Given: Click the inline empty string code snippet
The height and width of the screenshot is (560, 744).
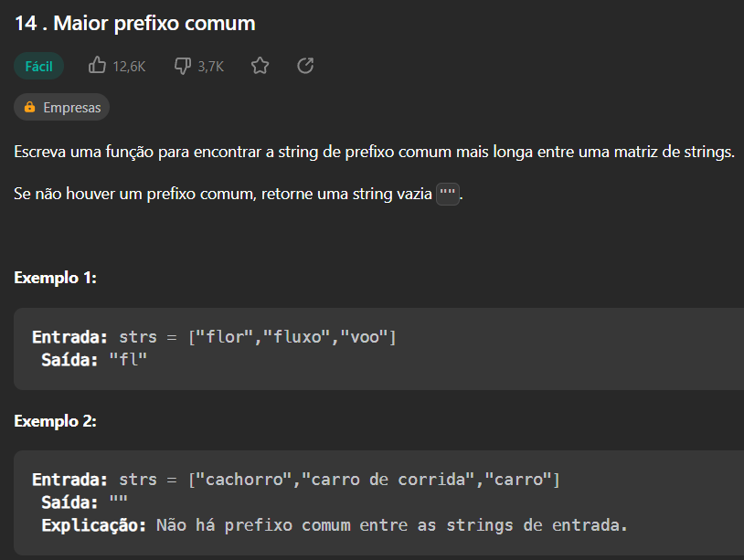Looking at the screenshot, I should 448,195.
